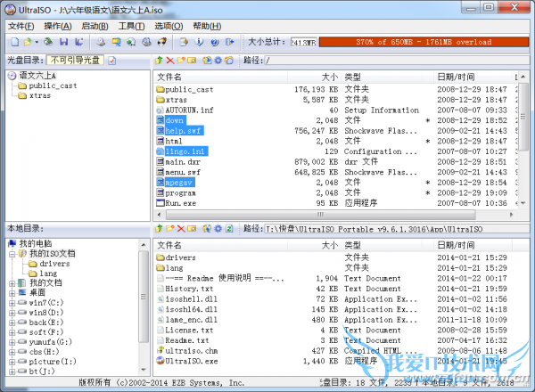This screenshot has width=535, height=392.
Task: Click the Make CD/DVD image icon
Action: coord(101,42)
